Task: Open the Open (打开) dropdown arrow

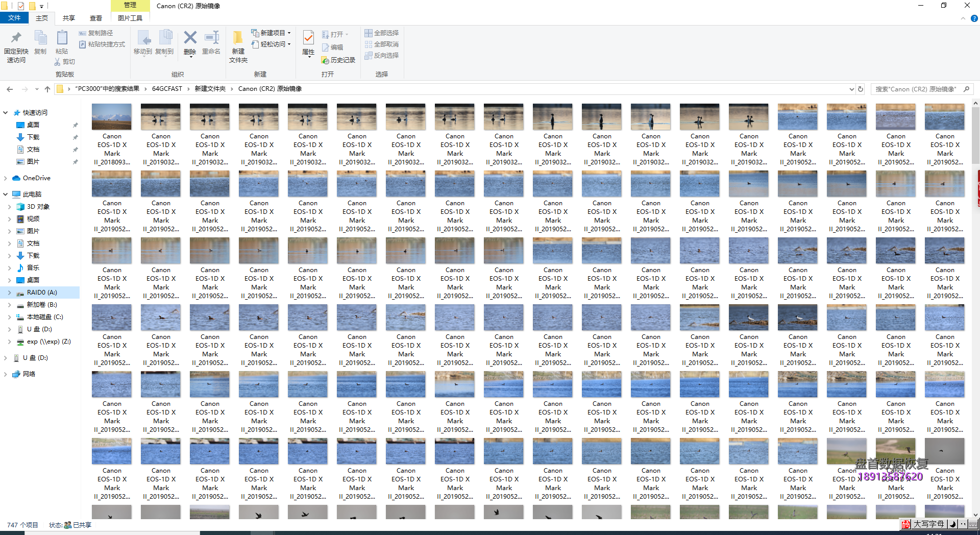Action: point(347,35)
